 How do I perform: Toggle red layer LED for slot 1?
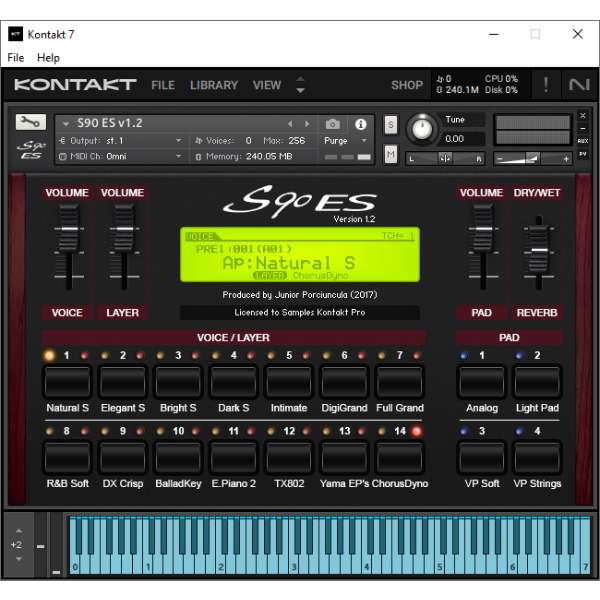(84, 355)
